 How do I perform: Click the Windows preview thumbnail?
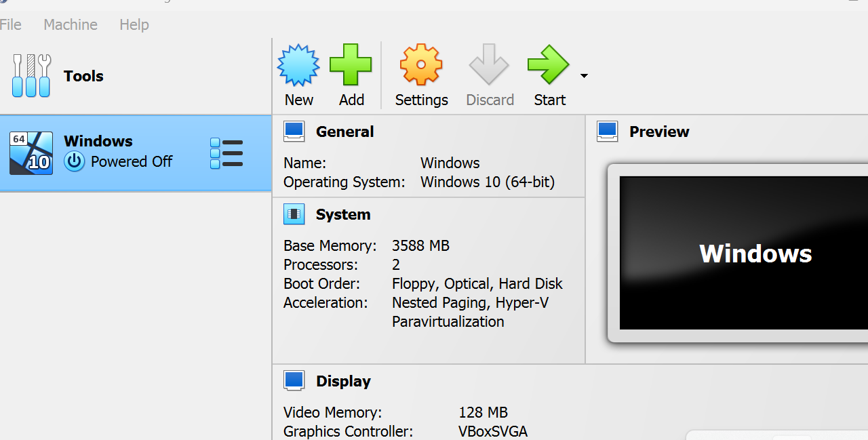click(x=744, y=253)
